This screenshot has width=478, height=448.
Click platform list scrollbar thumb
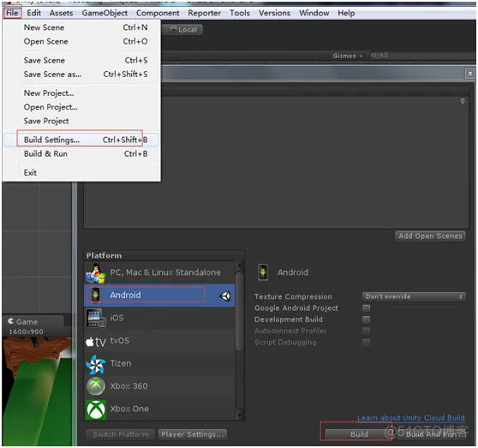coord(240,312)
